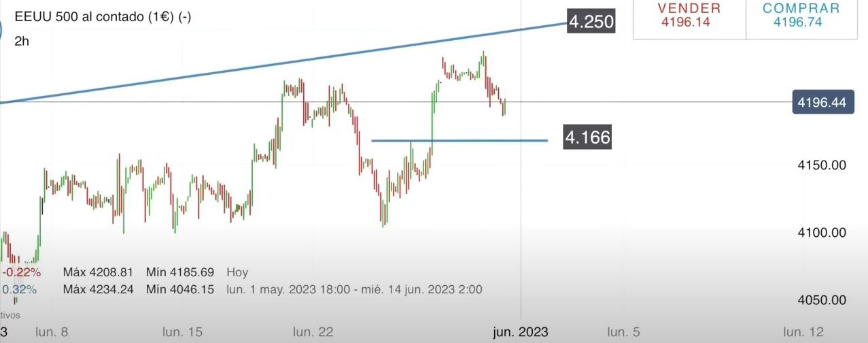The height and width of the screenshot is (343, 868).
Task: Click the VENDER sell button
Action: pos(689,16)
